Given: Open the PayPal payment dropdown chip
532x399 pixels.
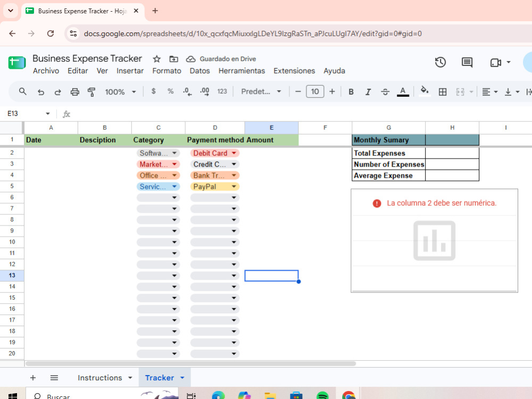Looking at the screenshot, I should [215, 187].
